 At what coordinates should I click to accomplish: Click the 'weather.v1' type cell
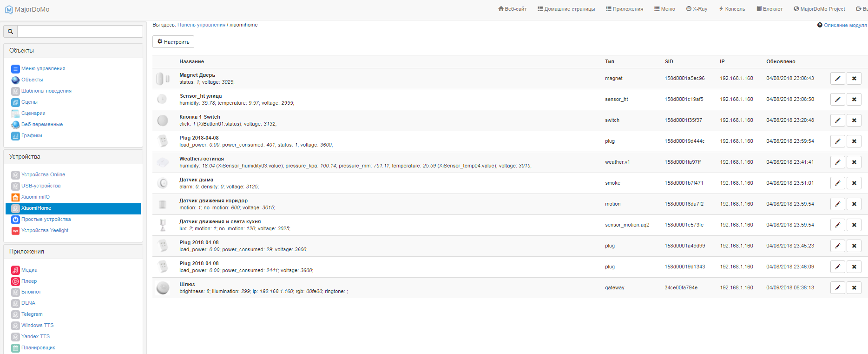coord(617,162)
